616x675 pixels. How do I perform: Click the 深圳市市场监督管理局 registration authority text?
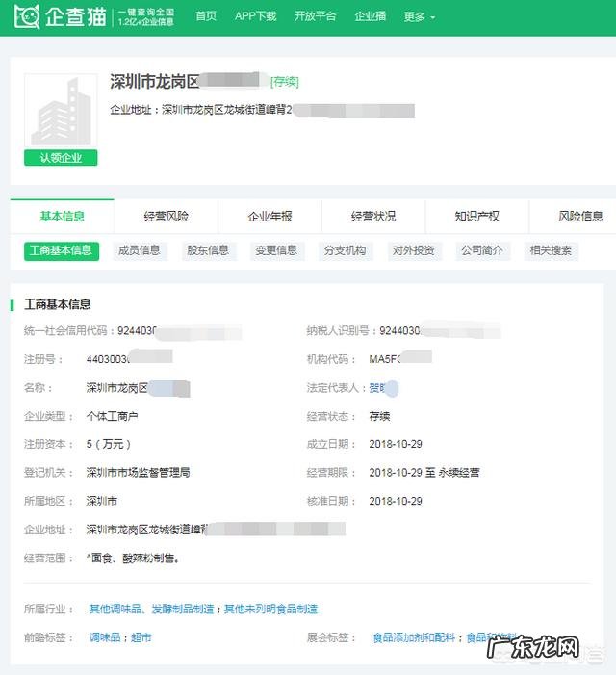click(x=138, y=473)
